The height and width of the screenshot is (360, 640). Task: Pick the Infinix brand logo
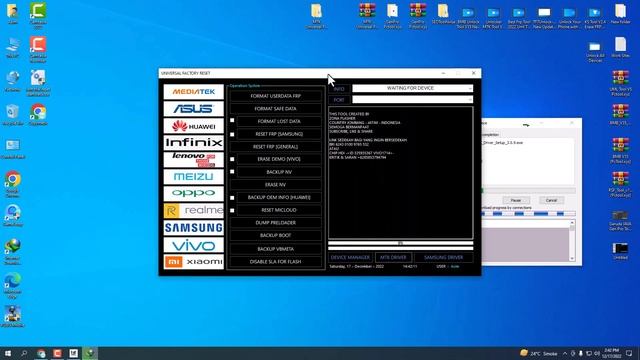[x=193, y=143]
